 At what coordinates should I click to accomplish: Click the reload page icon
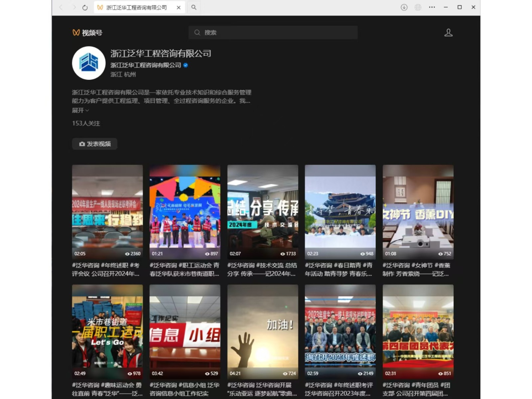85,7
